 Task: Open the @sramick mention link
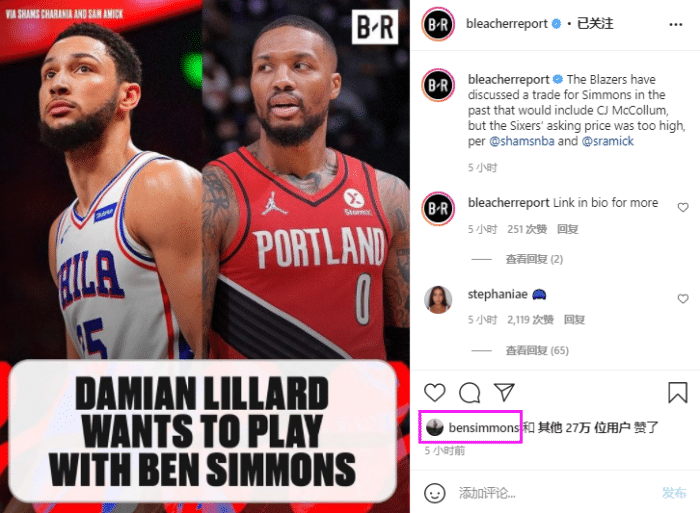608,141
